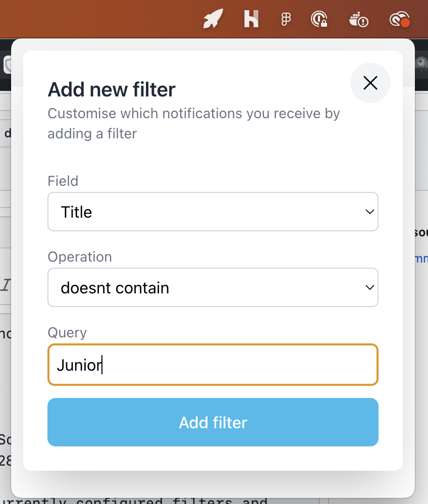Click the alien extension icon behind the dialog
428x504 pixels.
(x=421, y=64)
